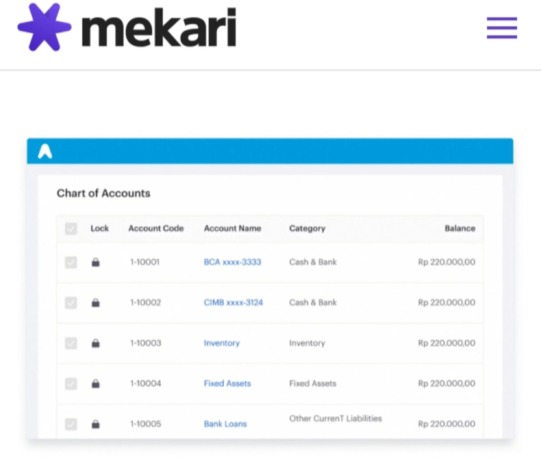The image size is (543, 460).
Task: Toggle checkbox for Bank Loans row
Action: point(71,424)
